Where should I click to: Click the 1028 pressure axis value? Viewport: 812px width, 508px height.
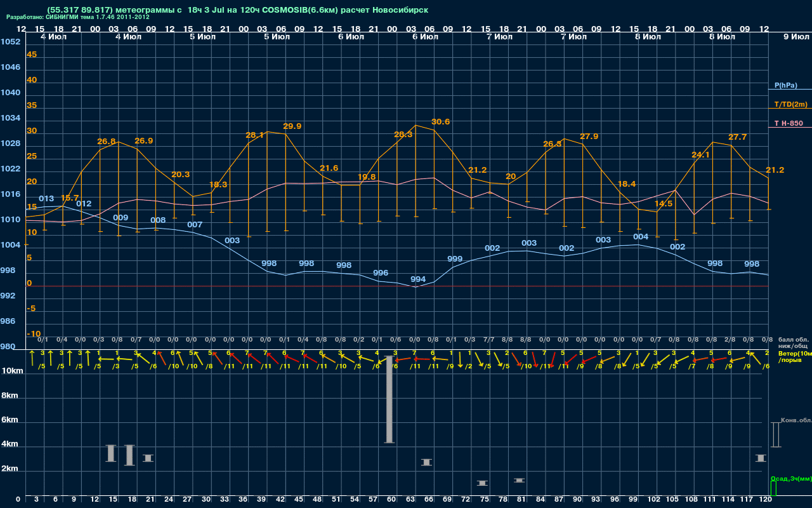10,143
